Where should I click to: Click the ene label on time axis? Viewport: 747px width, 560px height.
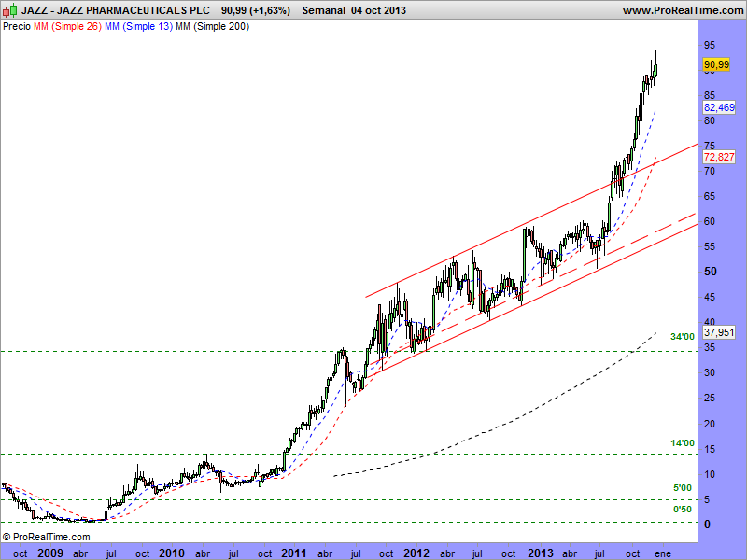[x=663, y=553]
